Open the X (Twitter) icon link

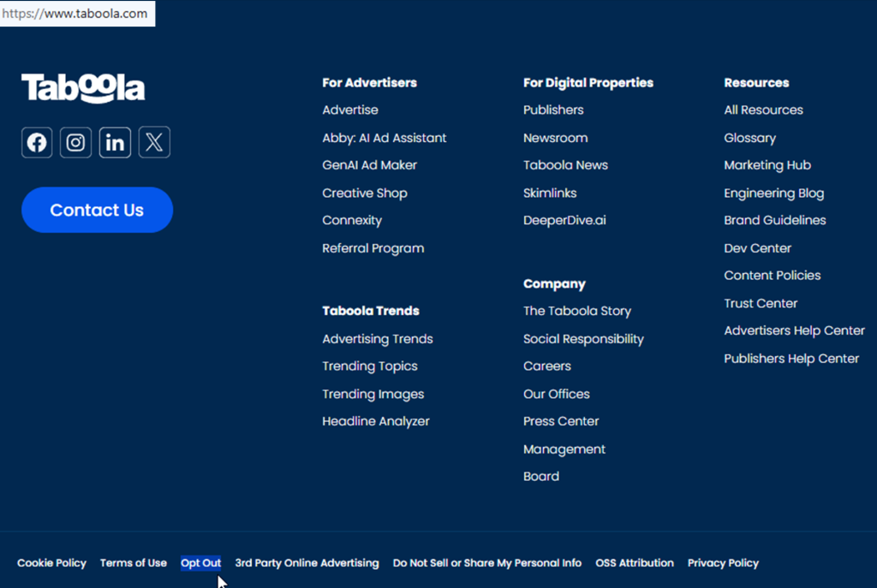pyautogui.click(x=154, y=142)
